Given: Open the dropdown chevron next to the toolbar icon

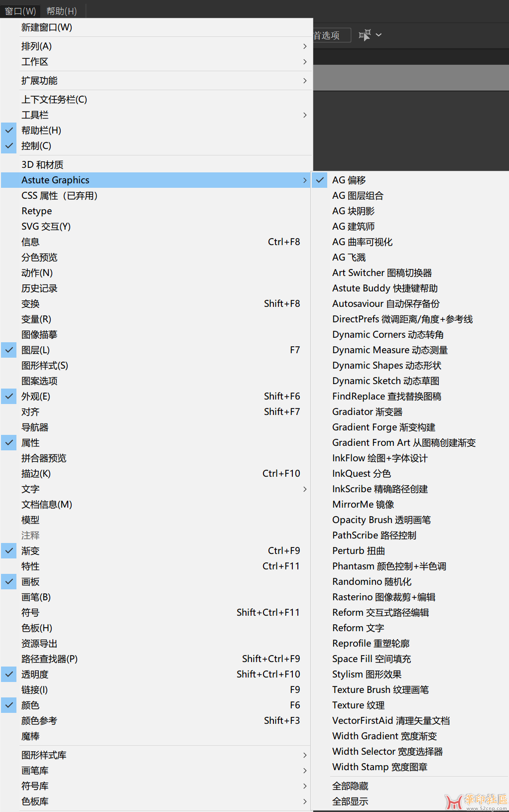Looking at the screenshot, I should [x=379, y=35].
